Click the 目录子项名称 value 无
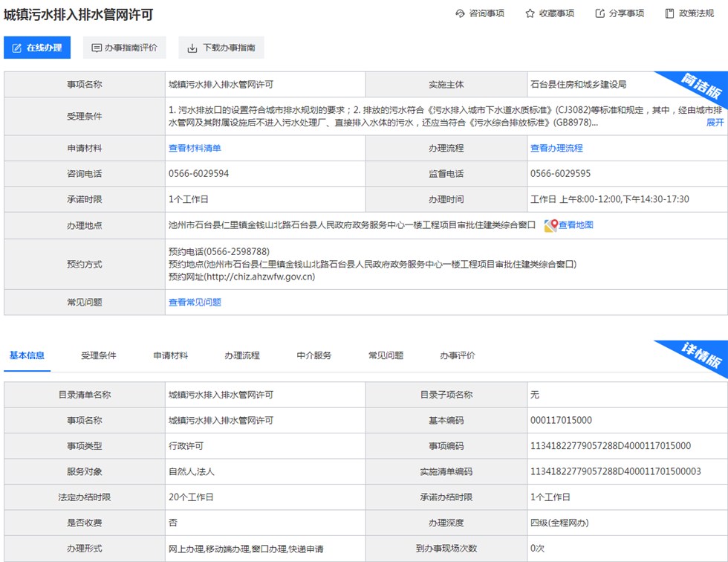Image resolution: width=728 pixels, height=562 pixels. [534, 395]
